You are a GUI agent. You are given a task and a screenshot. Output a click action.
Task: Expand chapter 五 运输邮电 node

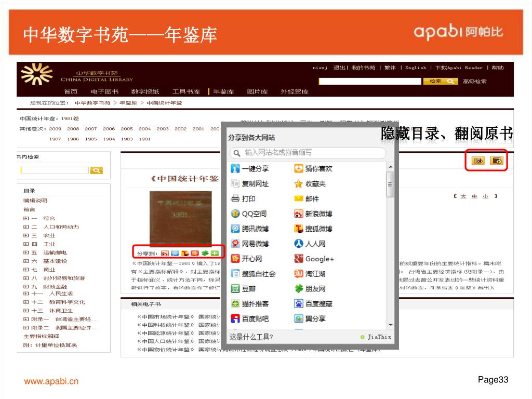pos(26,252)
